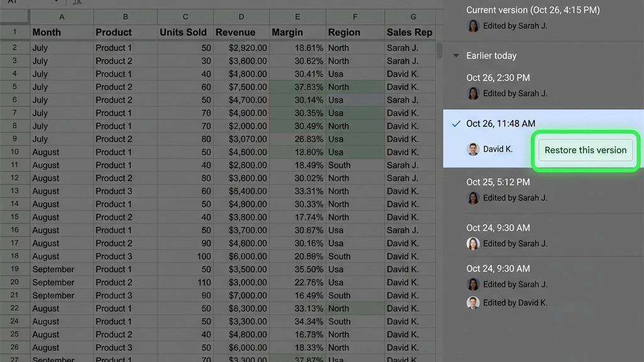This screenshot has height=362, width=644.
Task: Select row 5 header
Action: (x=15, y=87)
